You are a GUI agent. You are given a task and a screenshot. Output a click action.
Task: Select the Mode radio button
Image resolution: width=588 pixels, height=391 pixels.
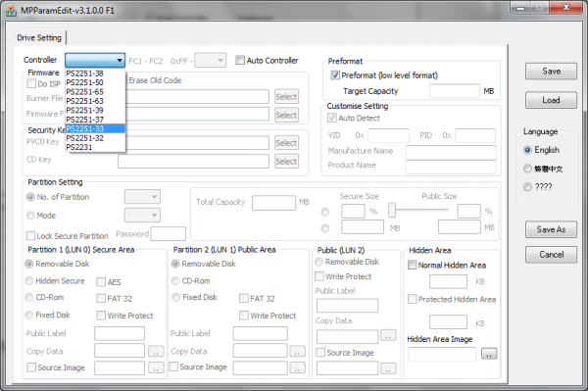tap(30, 216)
